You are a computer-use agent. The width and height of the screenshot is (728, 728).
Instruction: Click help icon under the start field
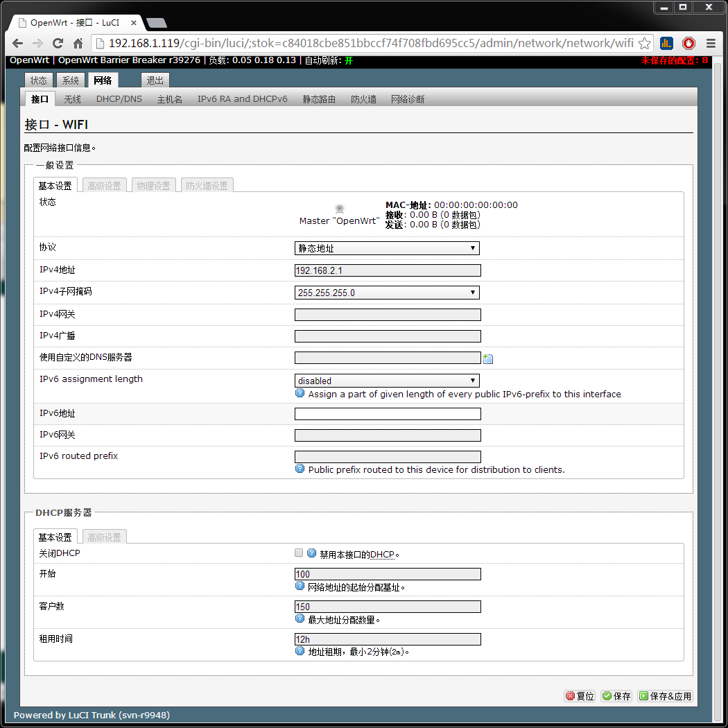(x=300, y=586)
